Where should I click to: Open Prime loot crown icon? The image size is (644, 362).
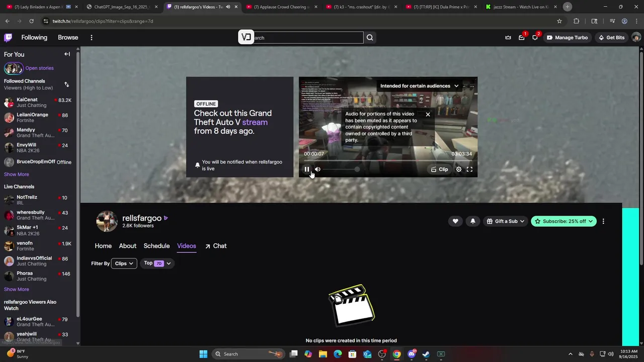coord(508,38)
